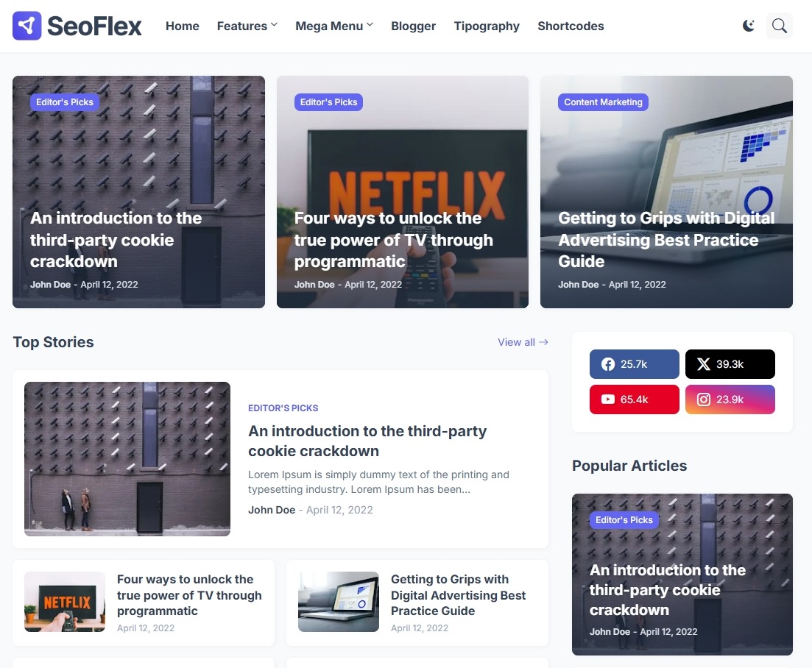Click the EDITOR'S PICKS label in Top Stories
The height and width of the screenshot is (668, 812).
(283, 408)
